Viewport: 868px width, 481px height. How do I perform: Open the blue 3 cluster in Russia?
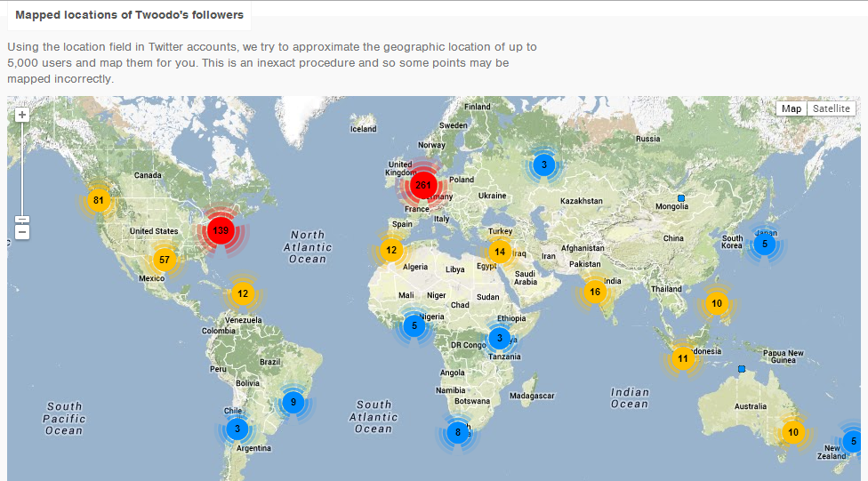click(x=544, y=164)
